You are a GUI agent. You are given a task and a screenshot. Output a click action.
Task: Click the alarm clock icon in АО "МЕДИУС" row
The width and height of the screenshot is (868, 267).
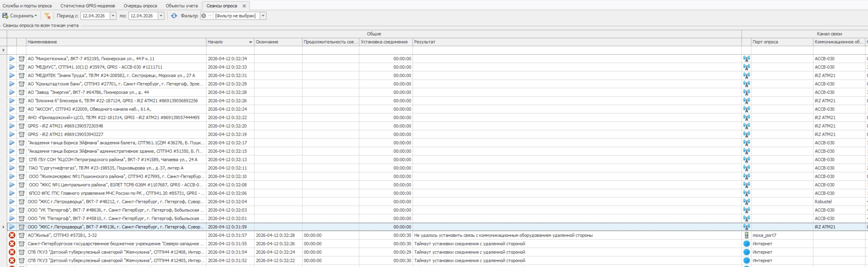[x=22, y=67]
